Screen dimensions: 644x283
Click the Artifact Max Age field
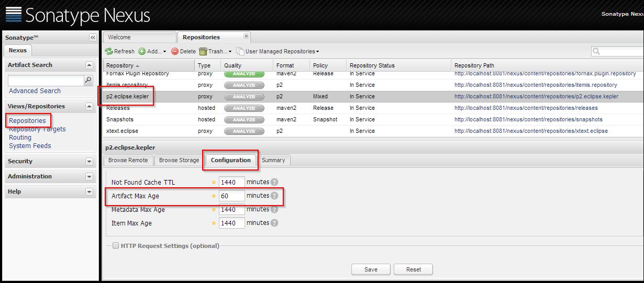[232, 196]
